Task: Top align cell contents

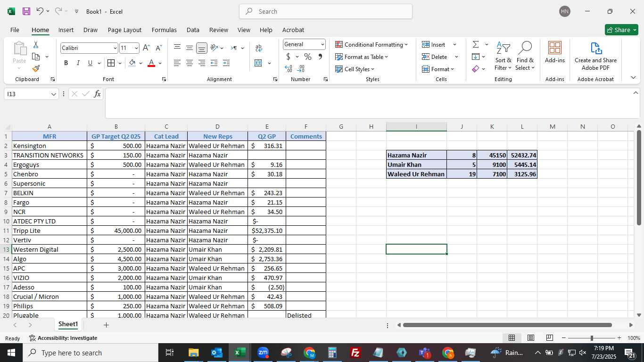Action: 177,48
